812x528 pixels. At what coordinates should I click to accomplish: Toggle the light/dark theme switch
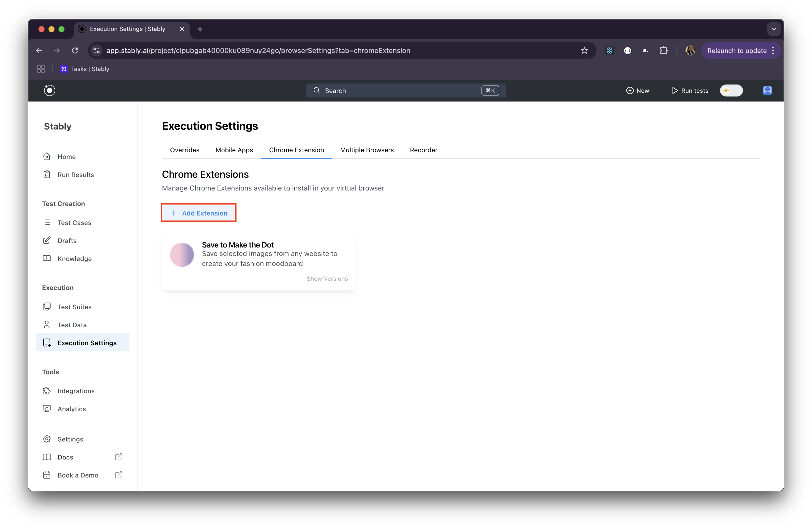click(x=731, y=90)
